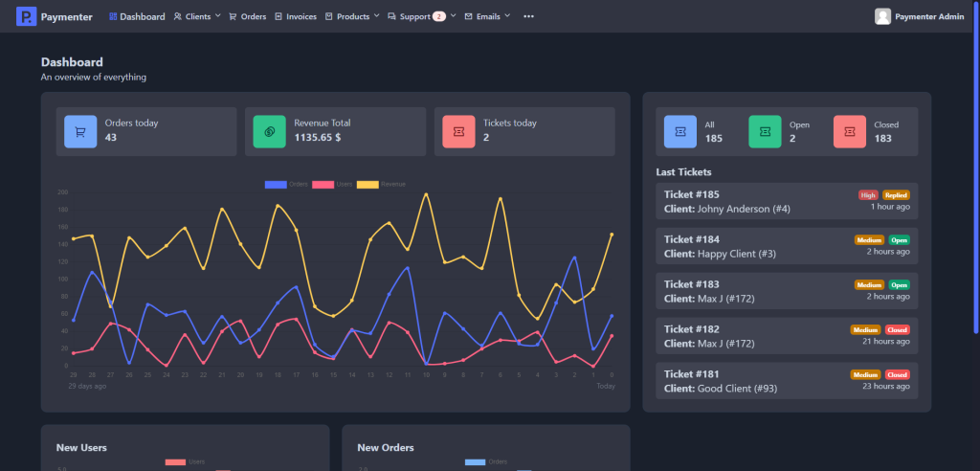Open the Support dropdown menu
Screen dimensions: 980x471
pos(422,16)
